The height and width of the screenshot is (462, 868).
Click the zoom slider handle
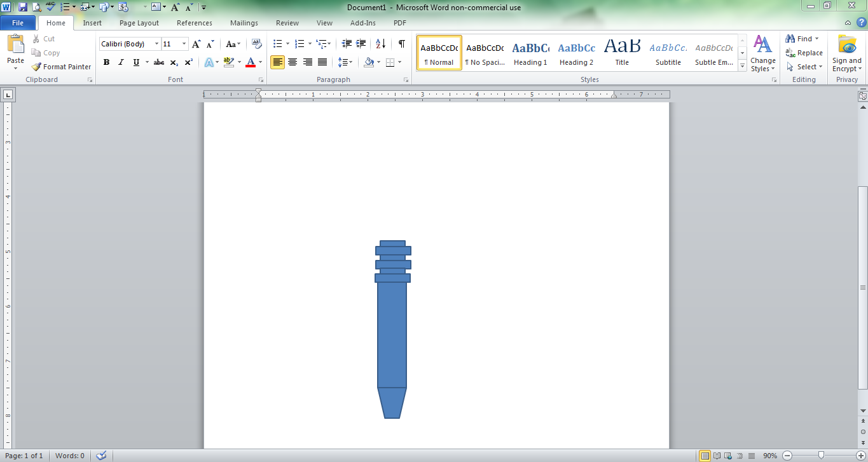pos(821,456)
